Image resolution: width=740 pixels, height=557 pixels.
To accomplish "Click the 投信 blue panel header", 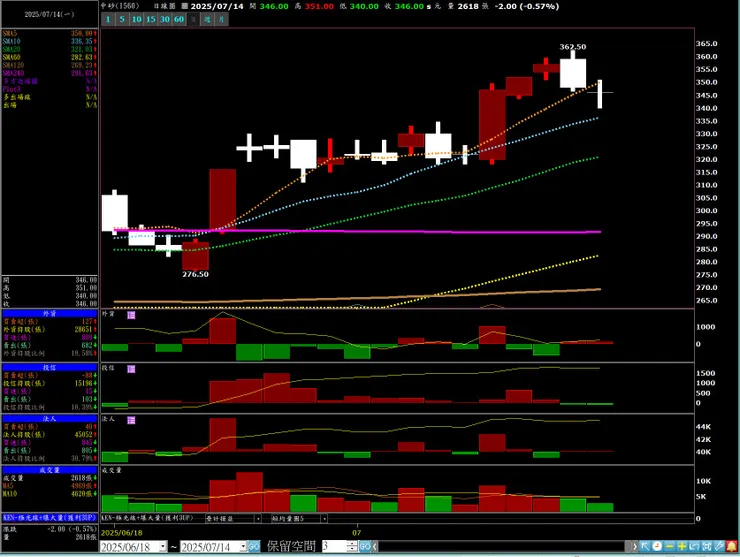I will (x=50, y=367).
